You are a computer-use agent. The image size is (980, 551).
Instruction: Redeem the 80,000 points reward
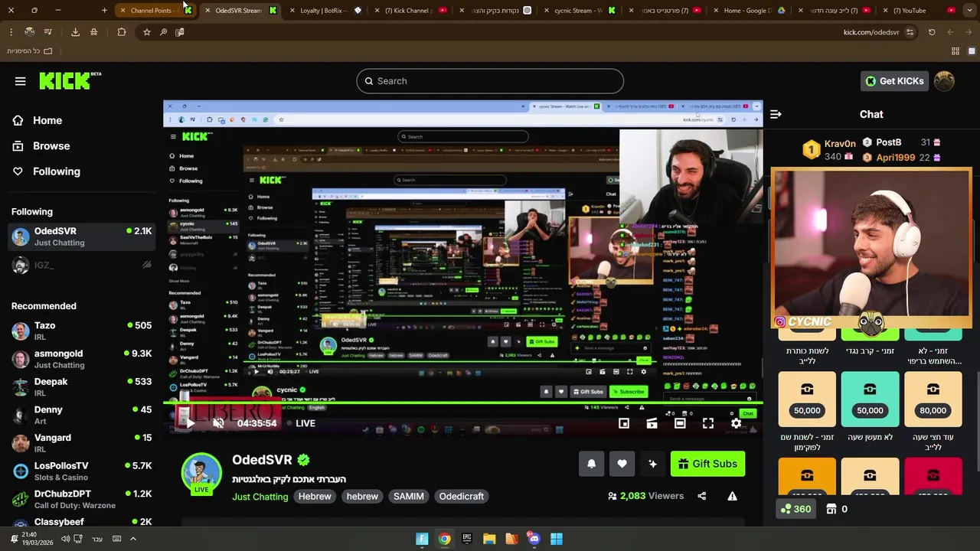[x=933, y=399]
